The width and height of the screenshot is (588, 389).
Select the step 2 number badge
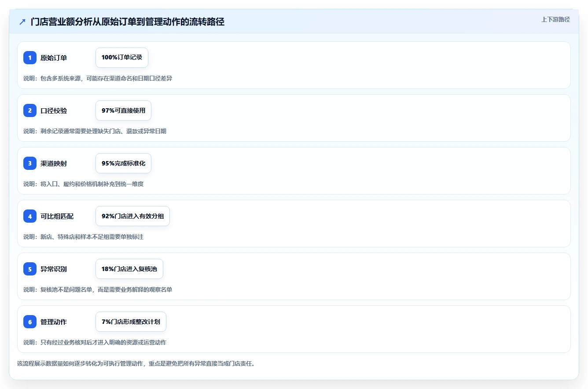tap(30, 110)
